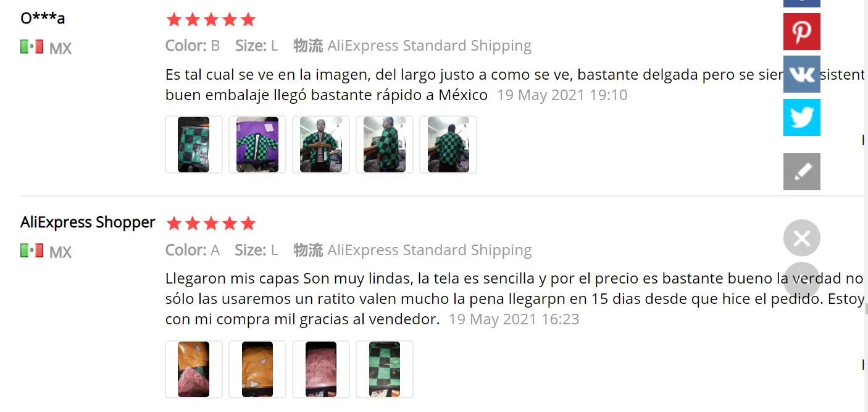The height and width of the screenshot is (412, 868).
Task: View O***a's last review photo
Action: click(448, 145)
